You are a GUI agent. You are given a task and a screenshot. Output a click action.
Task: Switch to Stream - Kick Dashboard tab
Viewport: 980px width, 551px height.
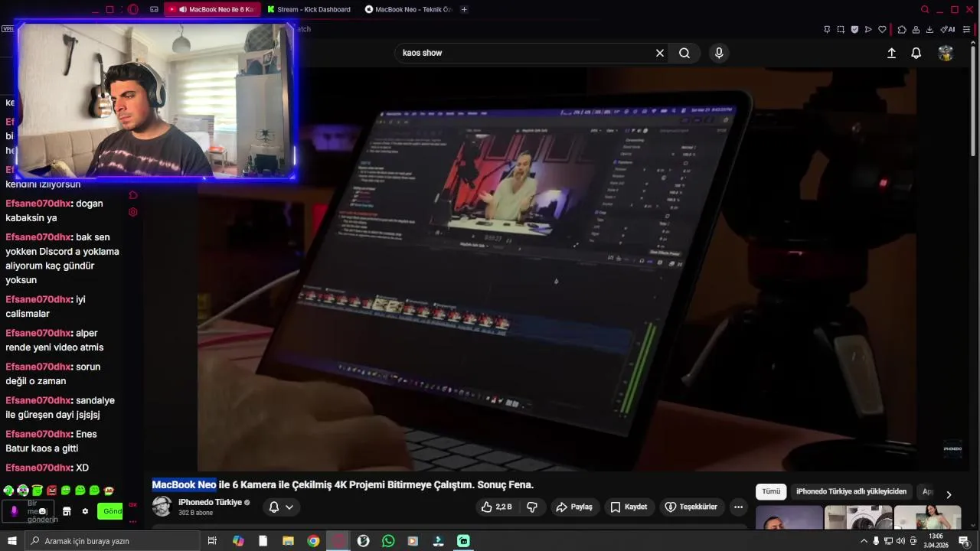(x=309, y=9)
